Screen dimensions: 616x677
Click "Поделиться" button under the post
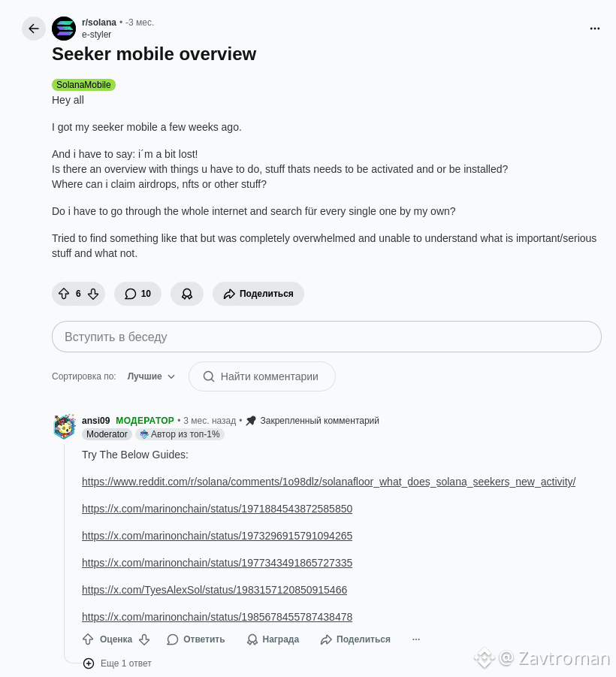click(258, 294)
